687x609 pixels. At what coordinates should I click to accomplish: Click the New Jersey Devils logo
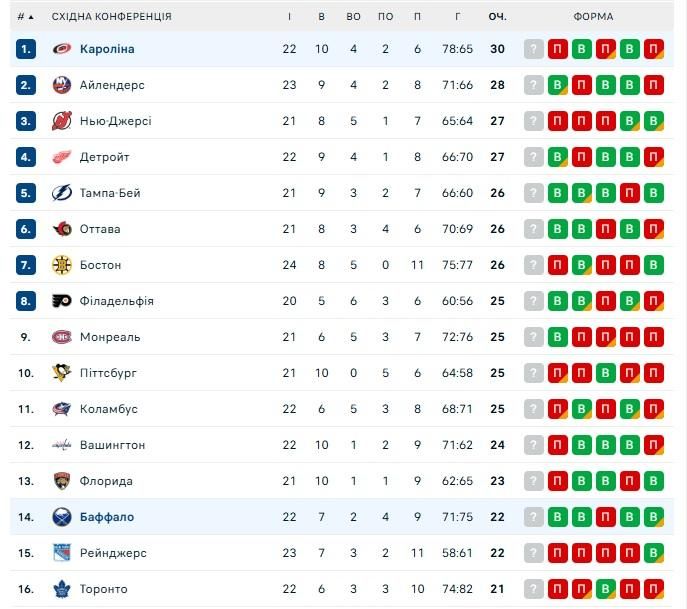click(x=62, y=121)
